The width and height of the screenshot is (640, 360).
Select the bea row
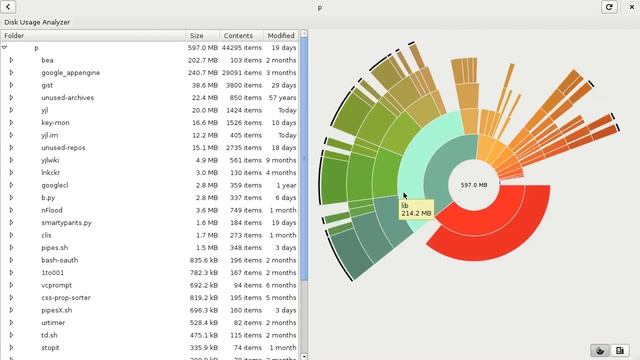149,60
